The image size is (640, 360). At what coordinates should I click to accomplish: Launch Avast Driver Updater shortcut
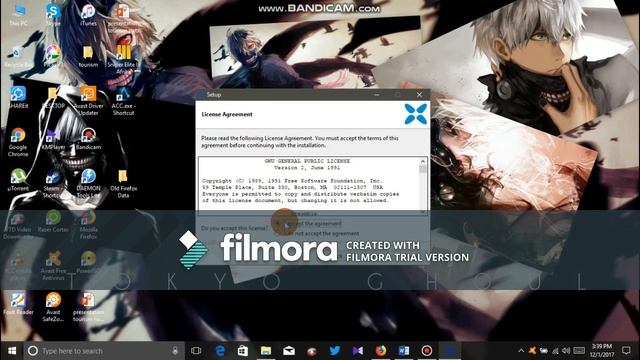point(88,100)
